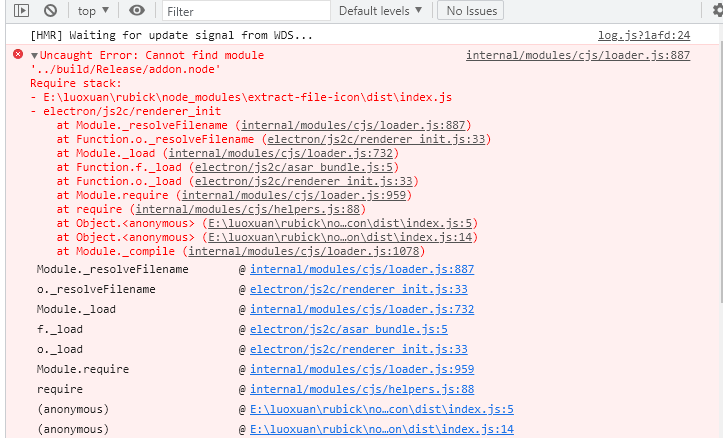This screenshot has height=438, width=723.
Task: Open loader.js:887 link on the Uncaught Error line
Action: (578, 55)
